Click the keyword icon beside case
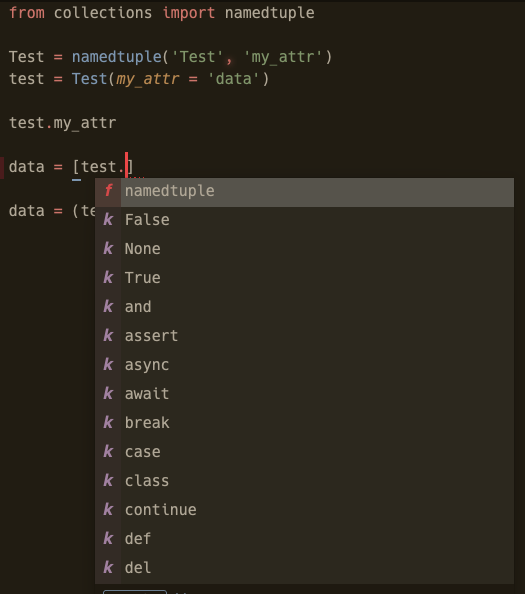Screen dimensions: 525x594 108,452
